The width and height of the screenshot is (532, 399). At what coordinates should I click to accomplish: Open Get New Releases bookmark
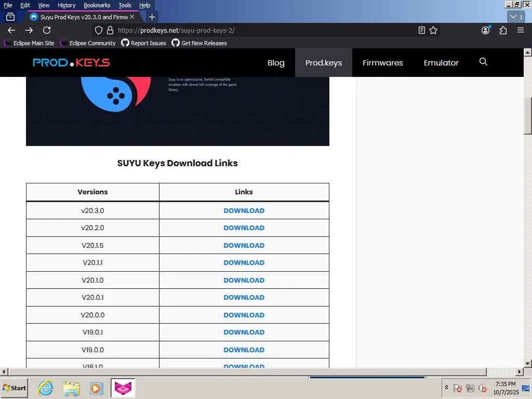[199, 43]
